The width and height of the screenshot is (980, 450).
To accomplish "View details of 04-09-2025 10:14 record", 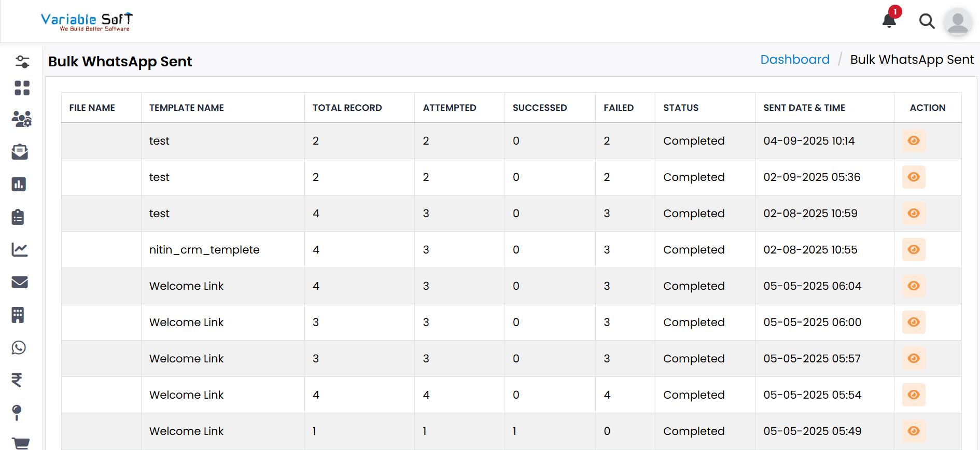I will click(914, 141).
